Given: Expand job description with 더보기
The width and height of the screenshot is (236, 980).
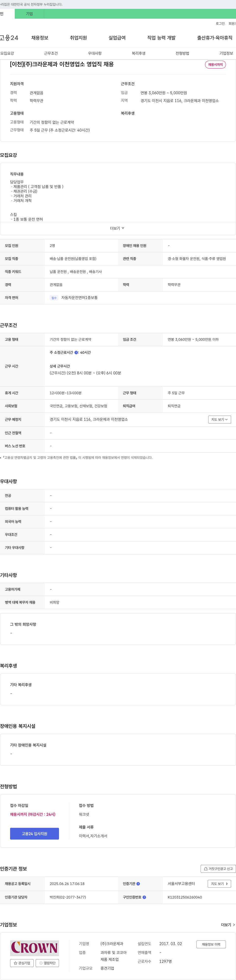Looking at the screenshot, I should click(118, 228).
